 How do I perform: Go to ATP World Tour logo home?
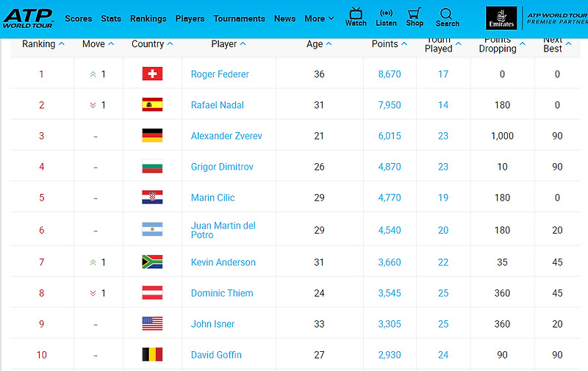pyautogui.click(x=28, y=18)
